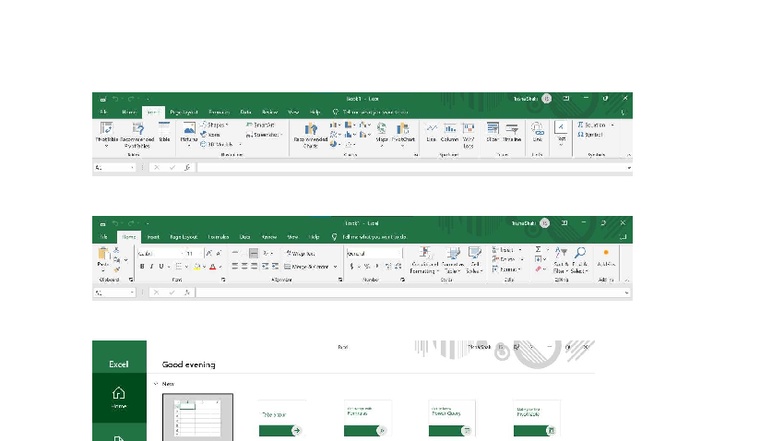Click Sort & Filter in Editing group

tap(561, 260)
